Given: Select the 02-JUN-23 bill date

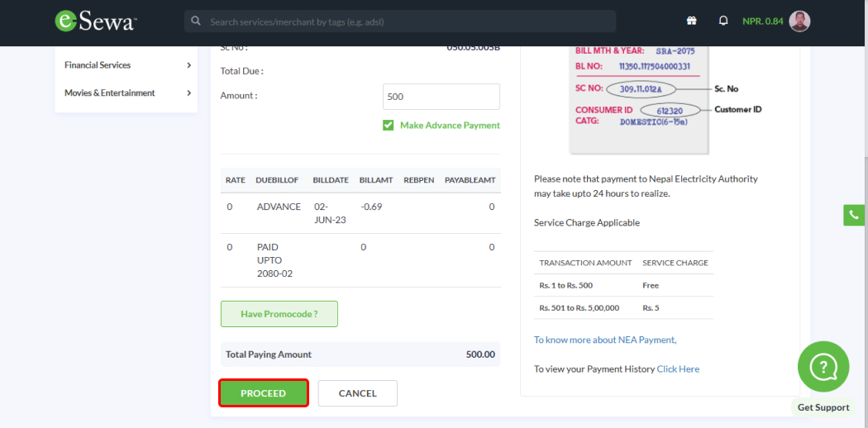Looking at the screenshot, I should tap(331, 213).
